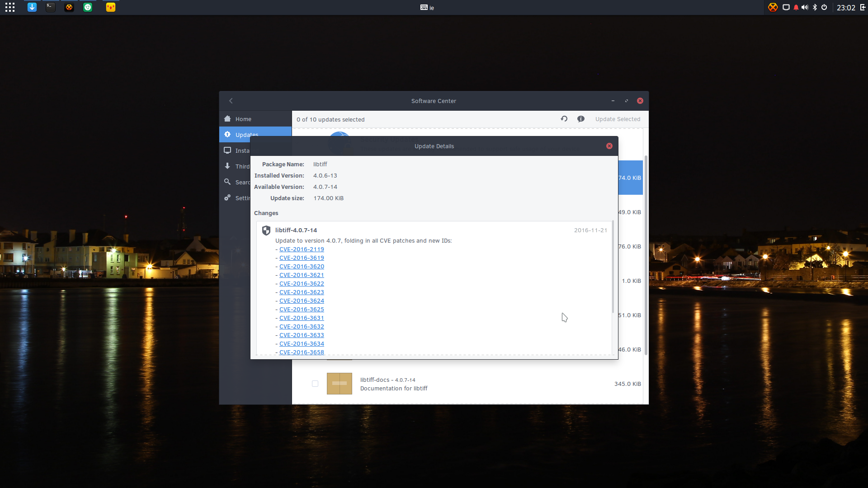Open the CVE-2016-3622 link
Screen dimensions: 868x488
point(302,284)
